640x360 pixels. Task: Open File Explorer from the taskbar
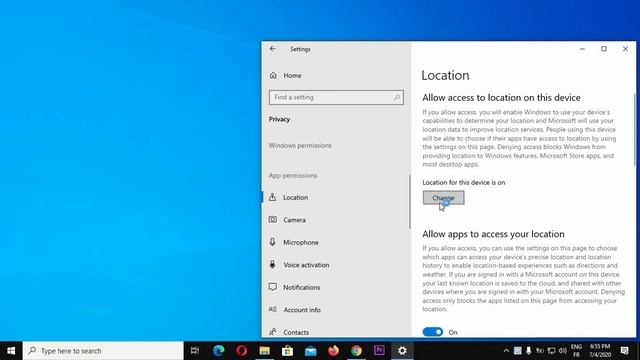(264, 351)
